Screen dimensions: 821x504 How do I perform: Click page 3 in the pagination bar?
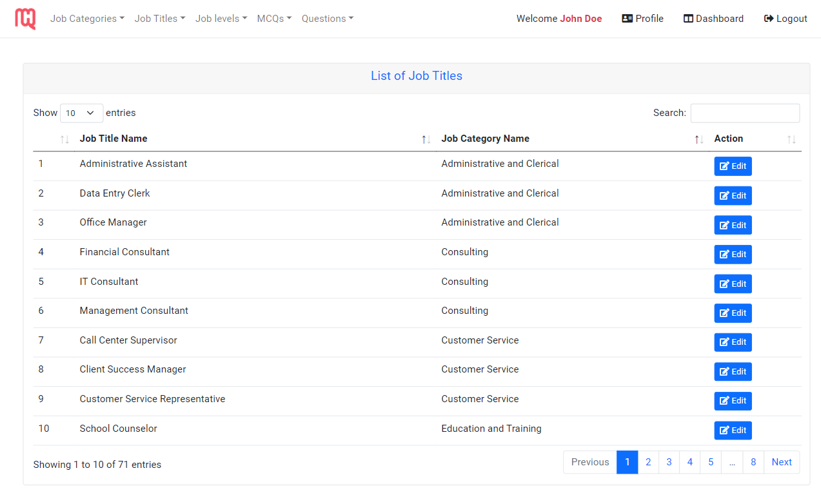669,462
